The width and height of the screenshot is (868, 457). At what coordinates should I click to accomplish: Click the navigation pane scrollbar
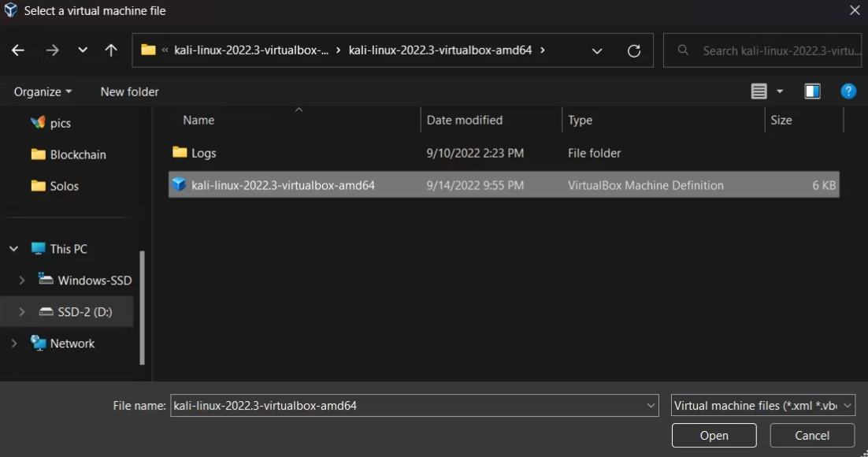(143, 307)
